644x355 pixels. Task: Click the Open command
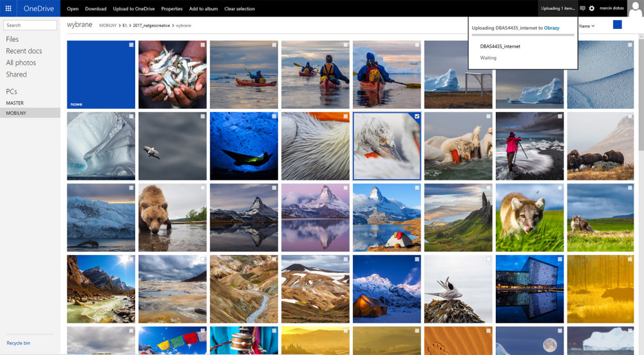click(x=73, y=8)
